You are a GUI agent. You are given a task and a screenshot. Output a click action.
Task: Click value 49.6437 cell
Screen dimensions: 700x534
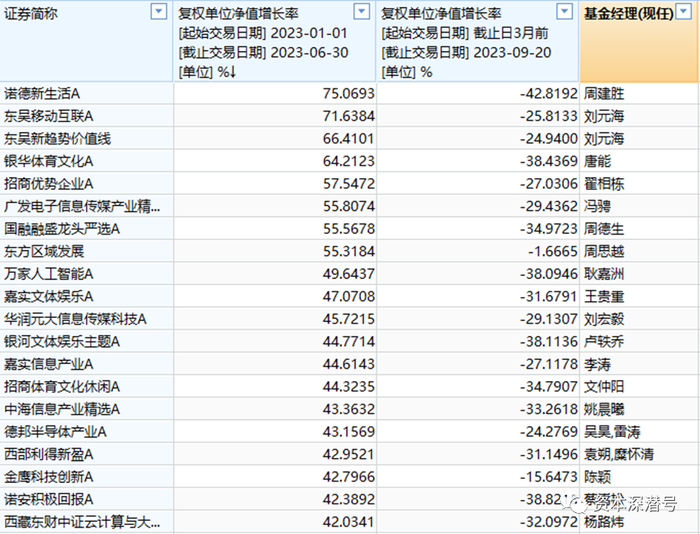coord(349,274)
